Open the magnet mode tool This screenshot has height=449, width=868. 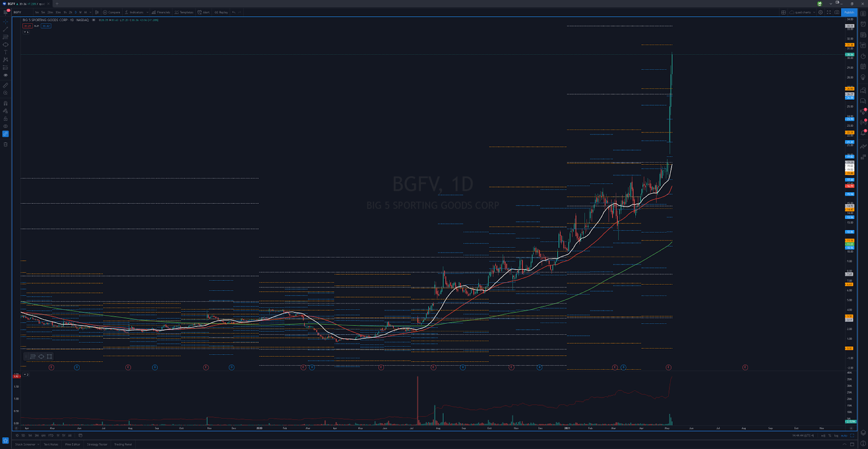click(x=5, y=103)
